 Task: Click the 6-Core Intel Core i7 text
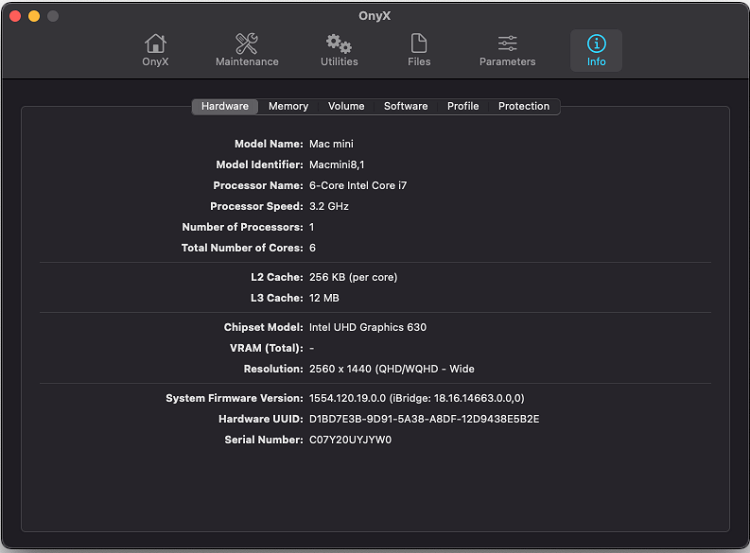358,186
